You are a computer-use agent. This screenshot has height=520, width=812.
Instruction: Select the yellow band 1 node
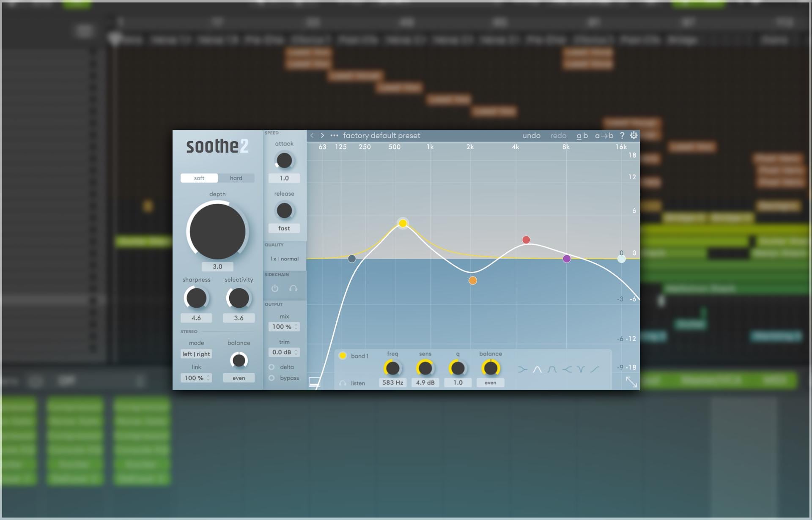pos(403,223)
